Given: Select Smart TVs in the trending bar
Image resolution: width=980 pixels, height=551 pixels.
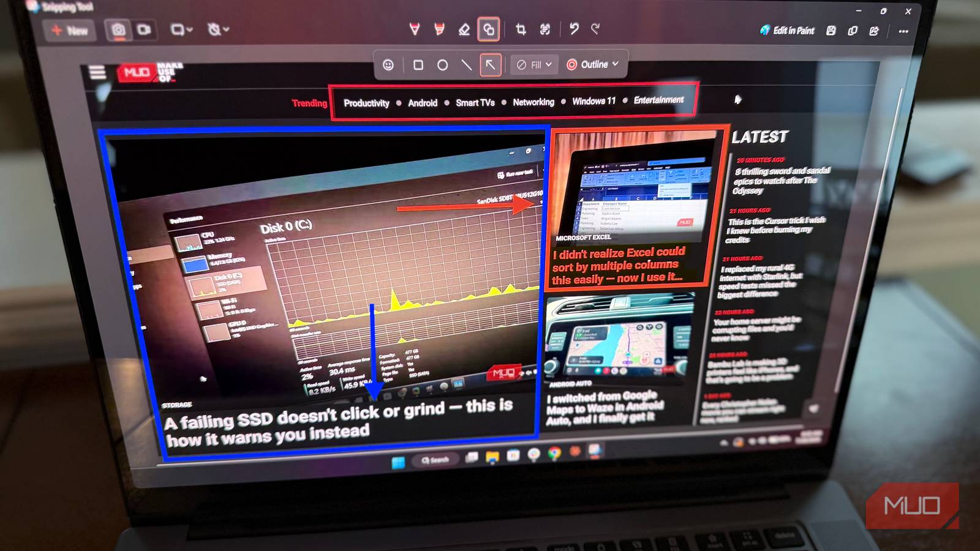Looking at the screenshot, I should 475,102.
